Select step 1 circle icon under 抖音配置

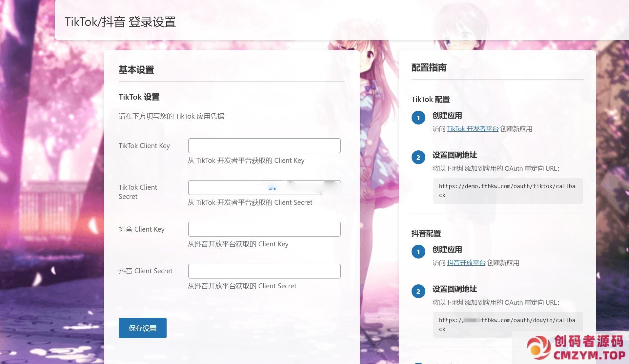tap(418, 252)
